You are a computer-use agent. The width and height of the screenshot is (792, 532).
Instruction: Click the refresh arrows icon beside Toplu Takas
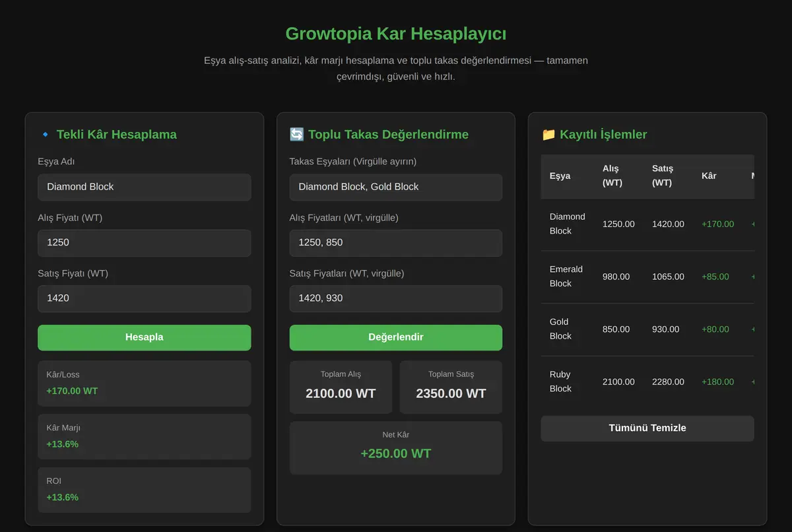click(296, 135)
